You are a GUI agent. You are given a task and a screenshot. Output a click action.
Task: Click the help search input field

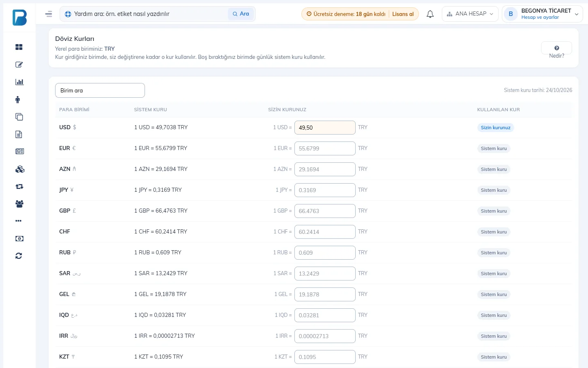tap(149, 14)
